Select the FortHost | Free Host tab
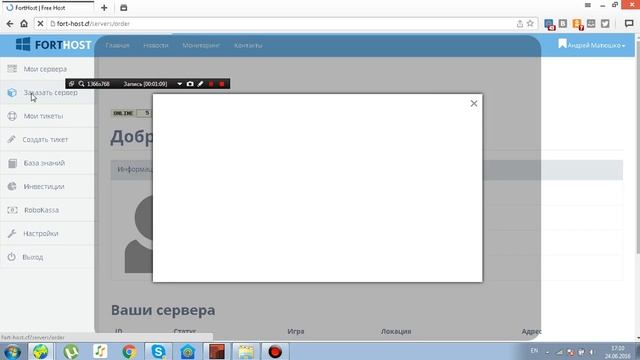Viewport: 640px width, 360px height. pyautogui.click(x=47, y=8)
